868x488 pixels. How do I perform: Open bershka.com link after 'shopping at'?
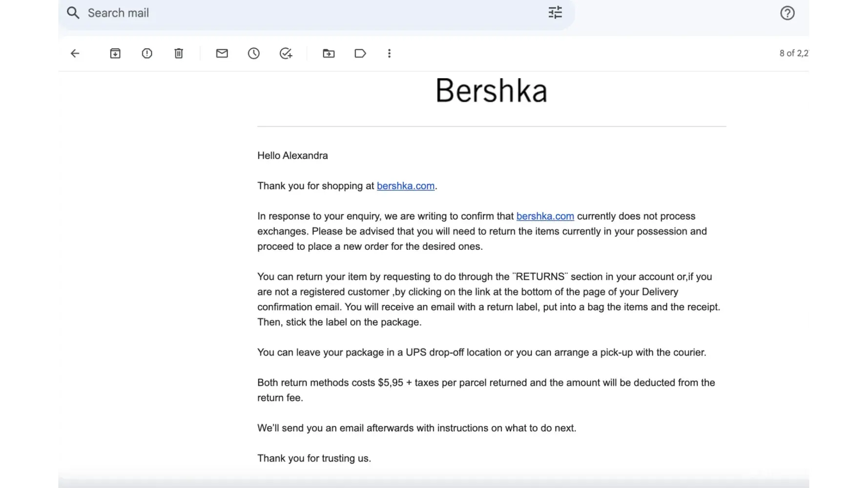[405, 186]
